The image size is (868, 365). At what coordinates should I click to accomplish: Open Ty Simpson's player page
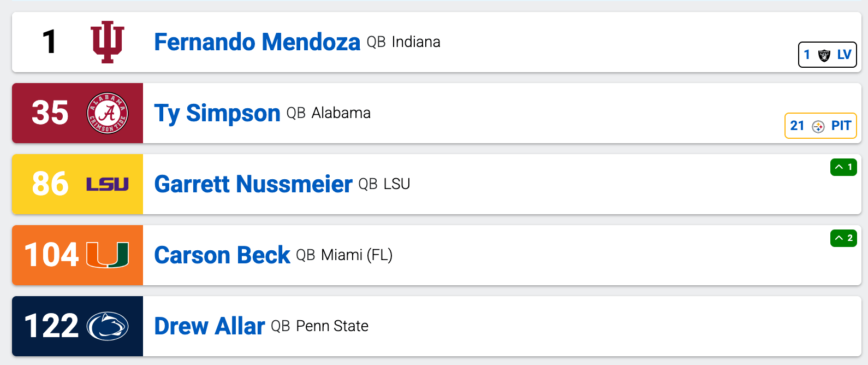217,113
